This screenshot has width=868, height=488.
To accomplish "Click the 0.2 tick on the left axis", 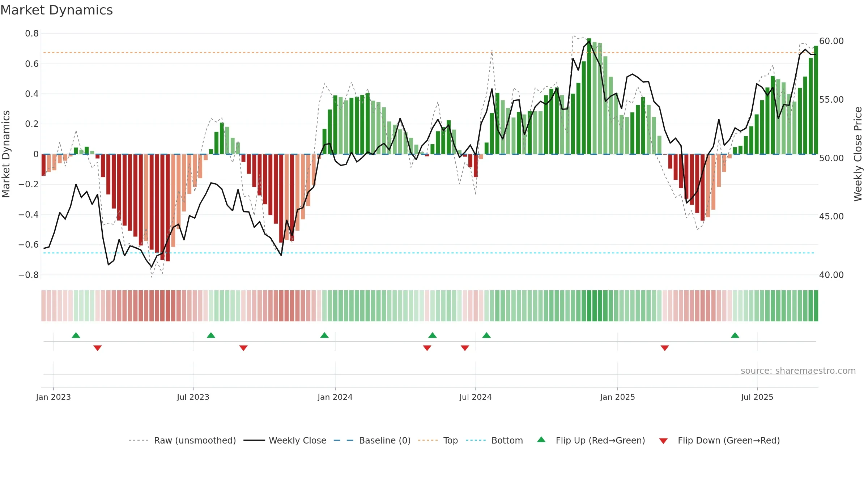I will click(x=32, y=124).
